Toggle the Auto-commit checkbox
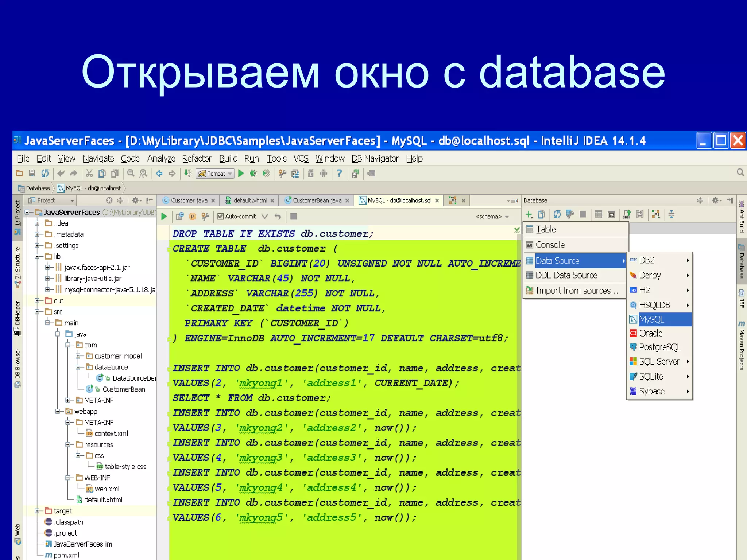 (x=220, y=217)
